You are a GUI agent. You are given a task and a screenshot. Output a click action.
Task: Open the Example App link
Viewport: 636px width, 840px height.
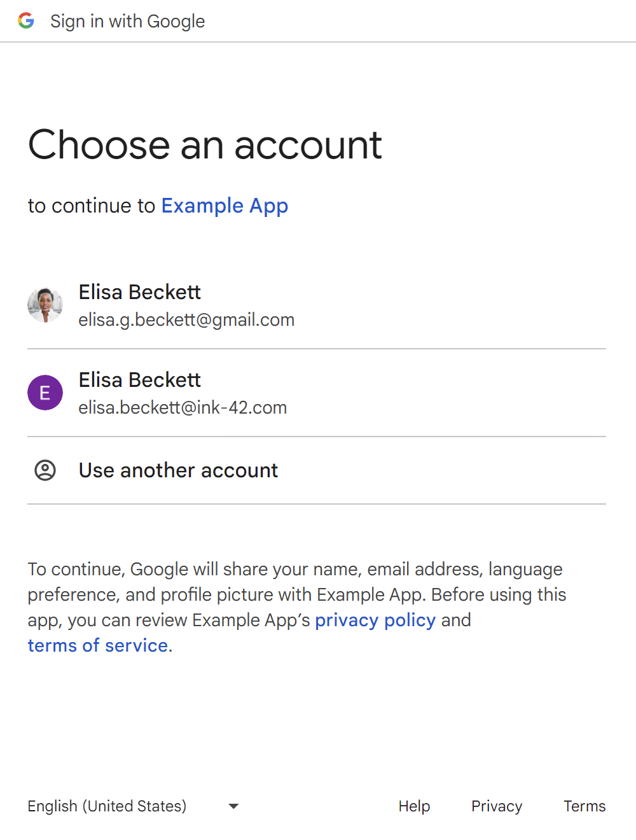click(x=225, y=206)
